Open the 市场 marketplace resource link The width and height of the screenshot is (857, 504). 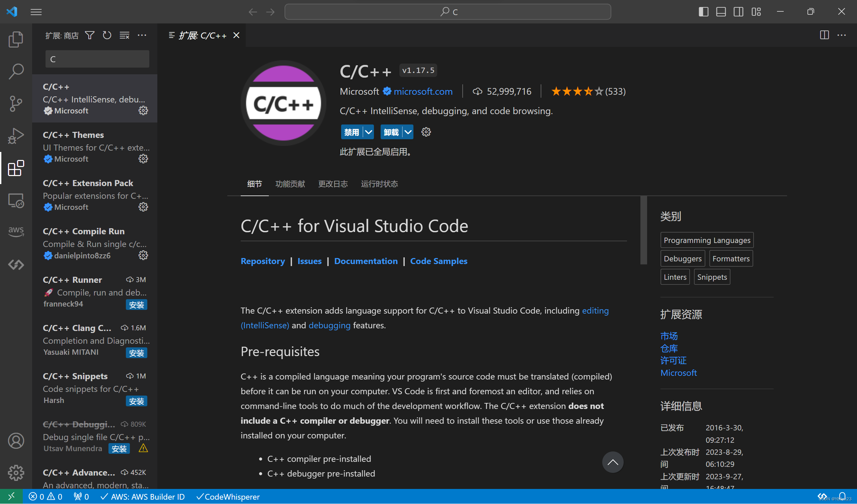tap(669, 336)
